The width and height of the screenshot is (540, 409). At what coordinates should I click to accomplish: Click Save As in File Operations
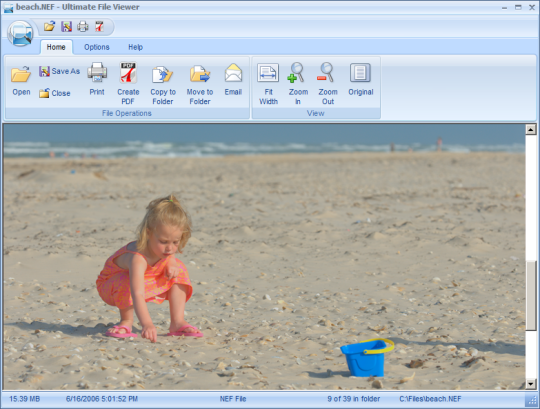59,71
